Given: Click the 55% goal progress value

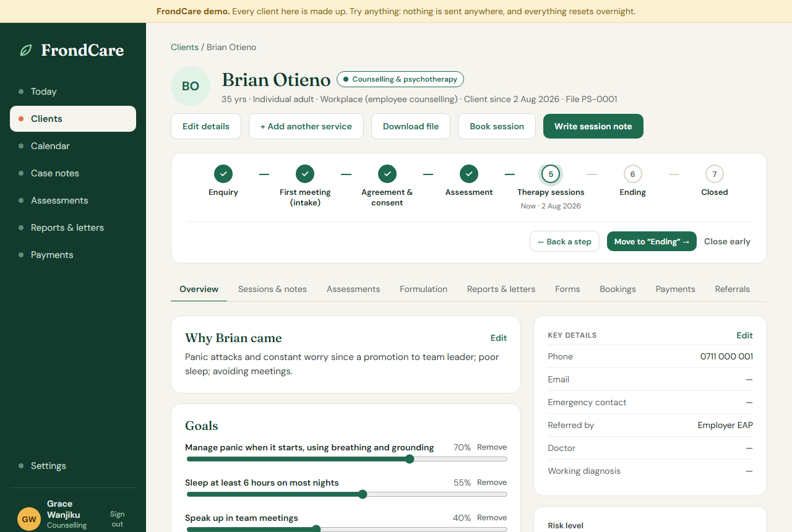Looking at the screenshot, I should [462, 483].
